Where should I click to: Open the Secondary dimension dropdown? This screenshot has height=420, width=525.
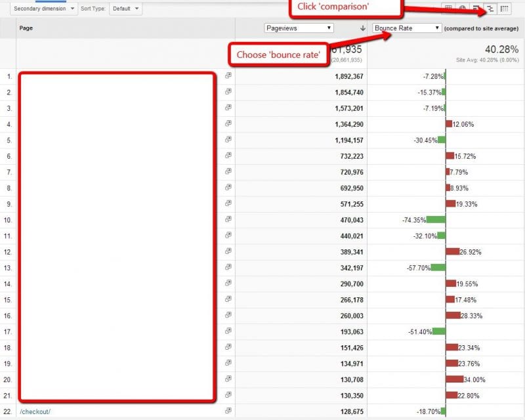tap(44, 9)
